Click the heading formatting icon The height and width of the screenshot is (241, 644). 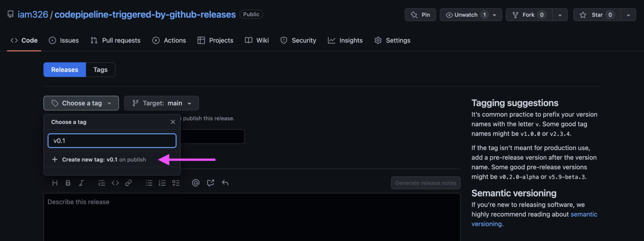(55, 183)
